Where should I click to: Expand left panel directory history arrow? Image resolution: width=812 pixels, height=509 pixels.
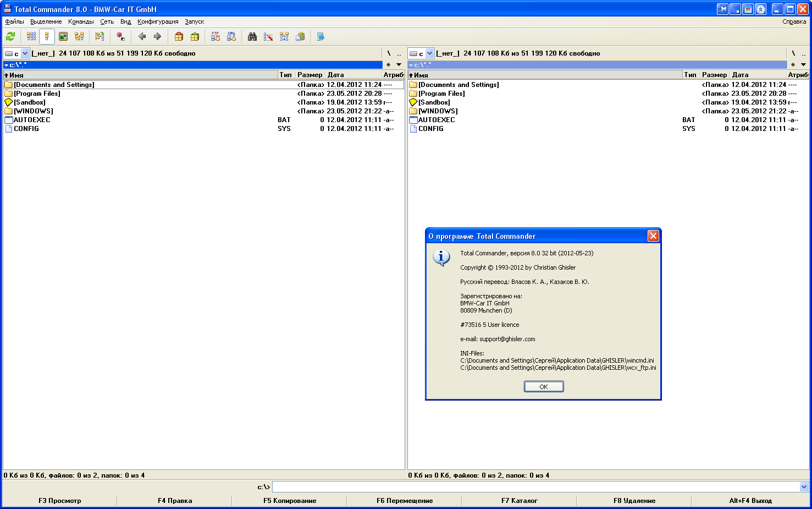[399, 65]
